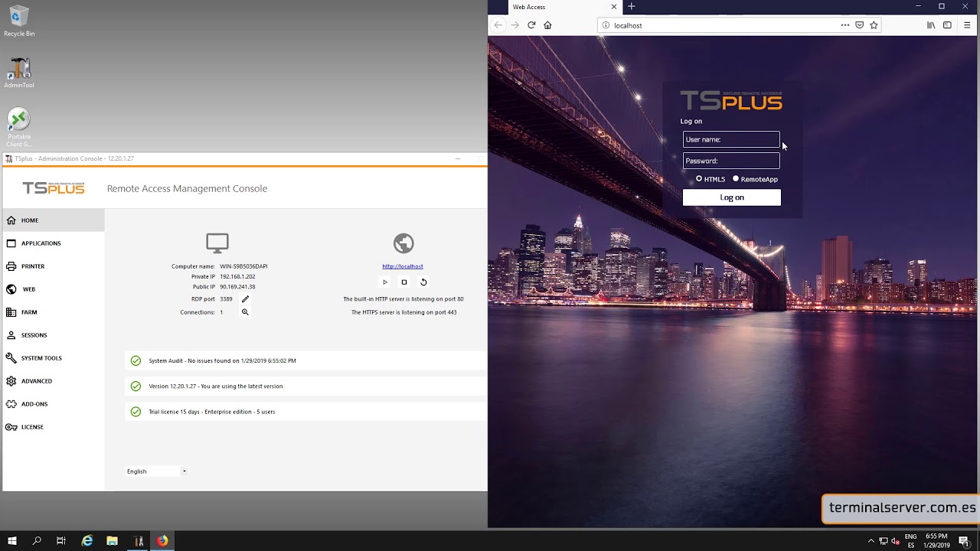The image size is (980, 551).
Task: Open File Explorer from taskbar
Action: click(x=112, y=540)
